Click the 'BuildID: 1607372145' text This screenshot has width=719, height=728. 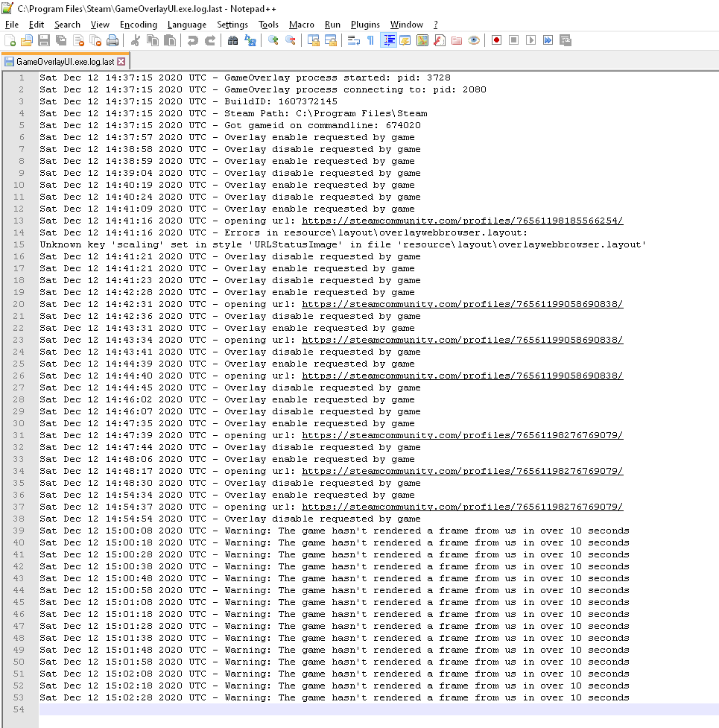(x=281, y=101)
